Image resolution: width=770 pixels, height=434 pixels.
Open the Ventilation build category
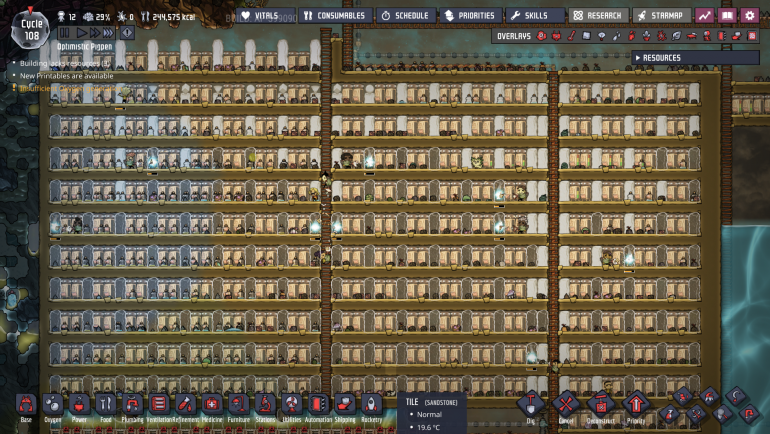[159, 404]
